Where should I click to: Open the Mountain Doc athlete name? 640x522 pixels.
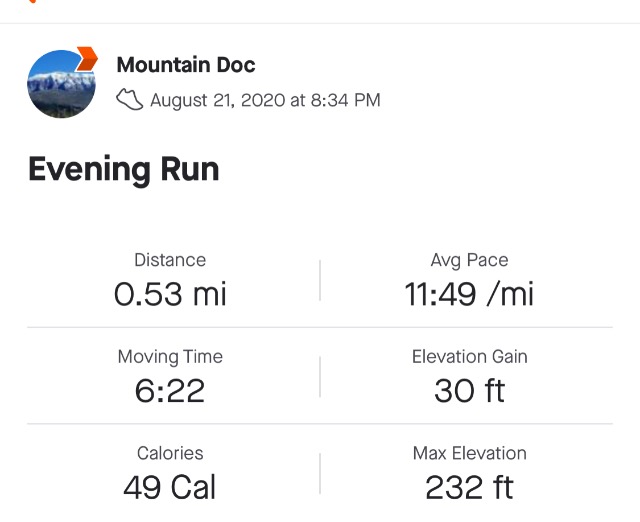[186, 65]
